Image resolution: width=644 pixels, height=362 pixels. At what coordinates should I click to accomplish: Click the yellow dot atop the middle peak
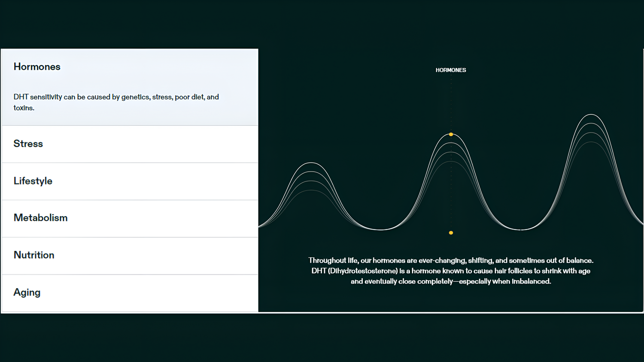click(451, 135)
